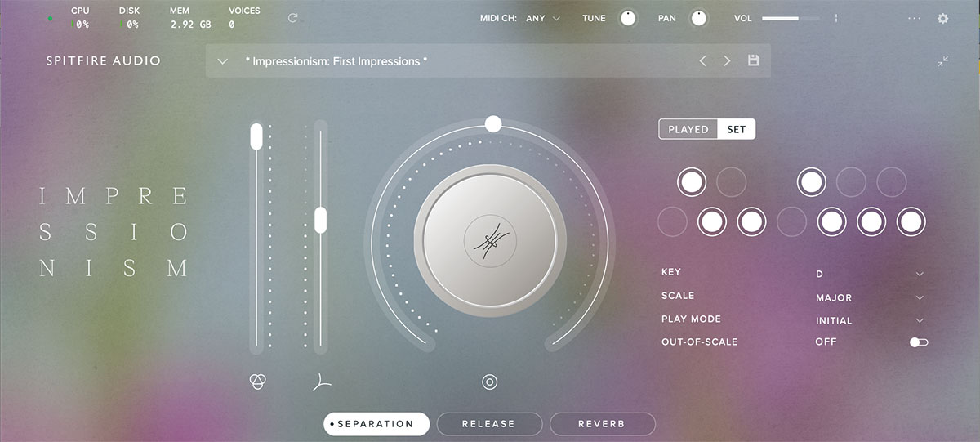Enable the Out-of-Scale switch
This screenshot has width=980, height=442.
click(x=919, y=342)
